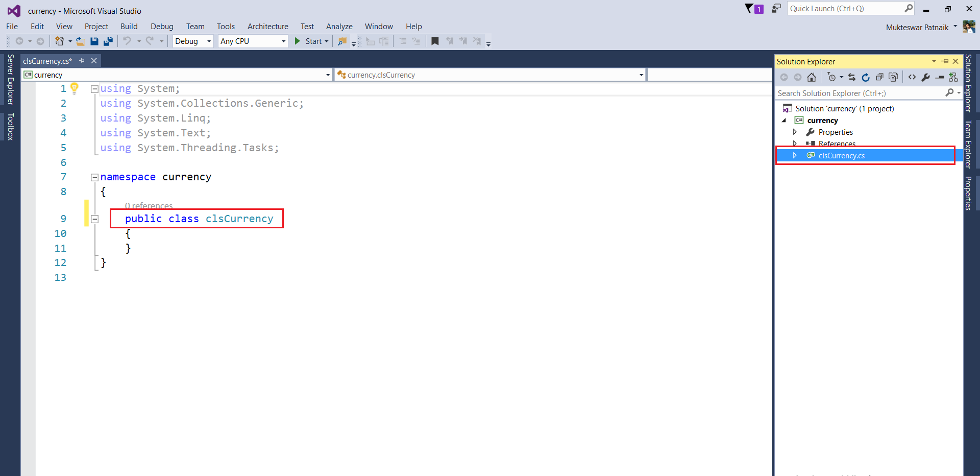Click the Home icon in Solution Explorer
This screenshot has width=980, height=476.
812,77
